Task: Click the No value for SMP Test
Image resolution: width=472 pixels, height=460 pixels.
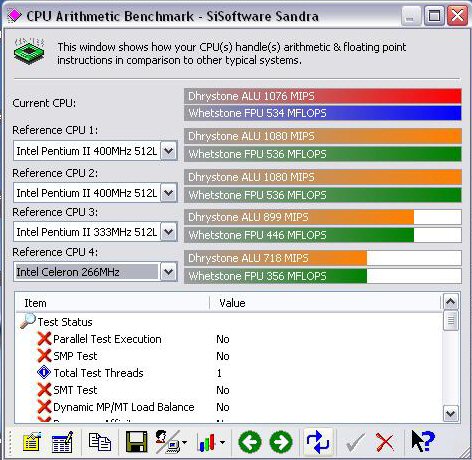Action: click(x=223, y=356)
